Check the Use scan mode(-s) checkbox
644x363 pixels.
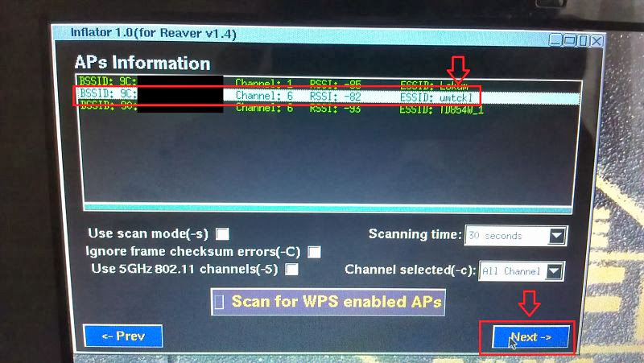tap(222, 234)
